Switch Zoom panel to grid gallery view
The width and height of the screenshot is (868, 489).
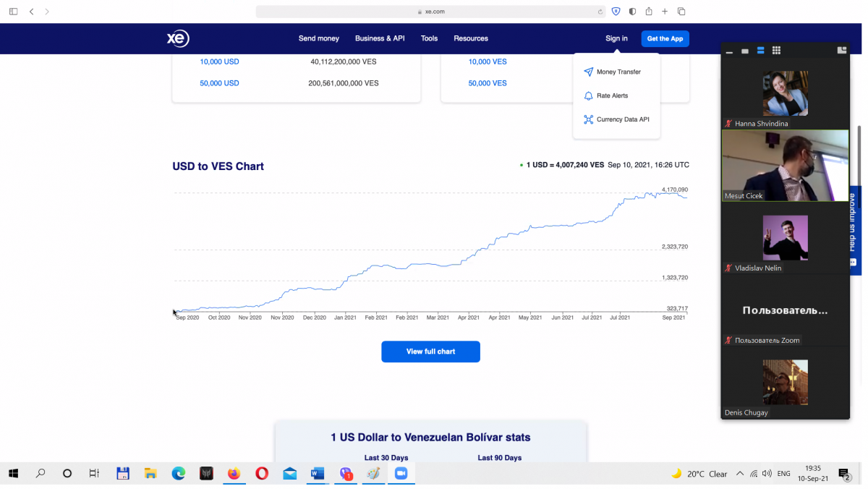(x=776, y=51)
